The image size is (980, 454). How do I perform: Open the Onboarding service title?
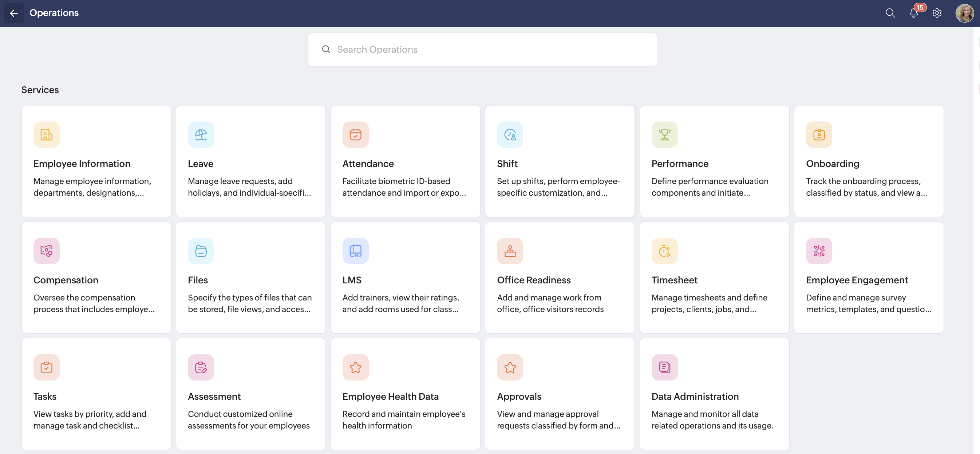point(833,163)
